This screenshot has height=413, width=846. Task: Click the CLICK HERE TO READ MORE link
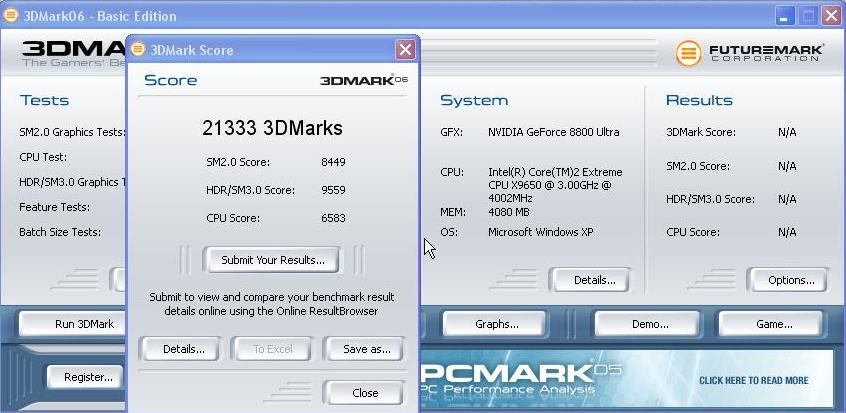(753, 381)
